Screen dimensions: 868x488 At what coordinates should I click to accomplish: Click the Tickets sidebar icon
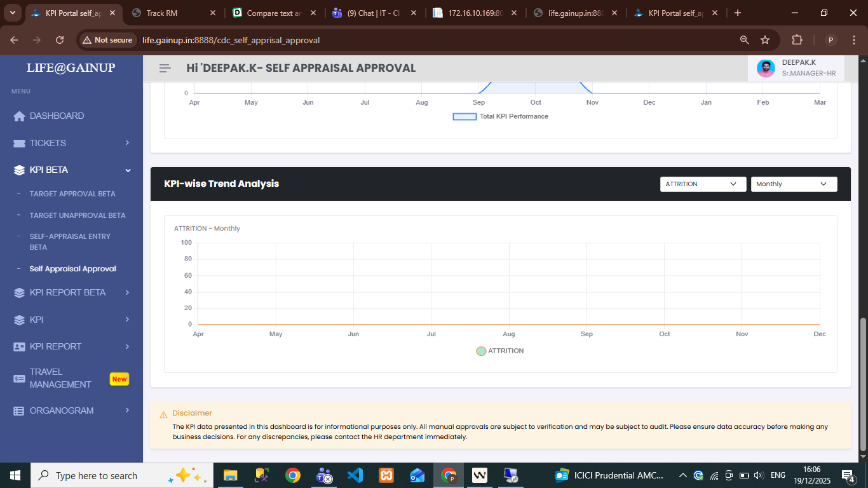coord(19,144)
